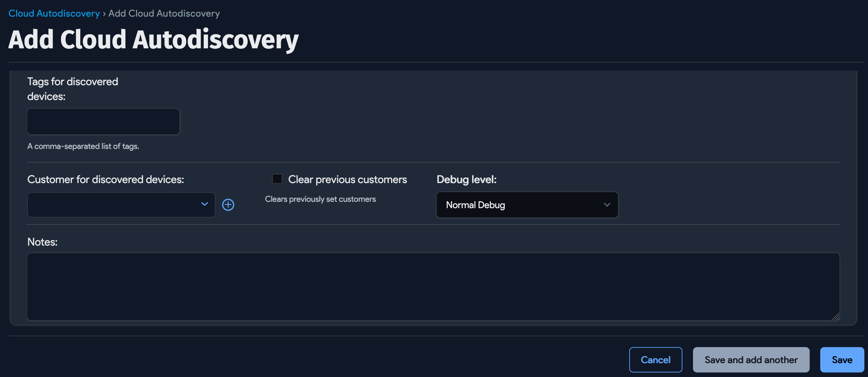This screenshot has height=377, width=868.
Task: Click the Clear previous customers label
Action: click(347, 179)
